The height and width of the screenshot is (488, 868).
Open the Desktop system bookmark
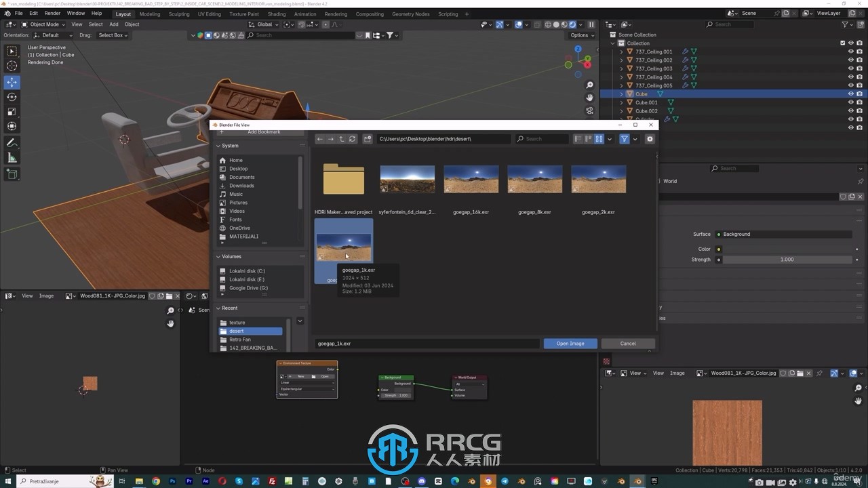point(238,169)
